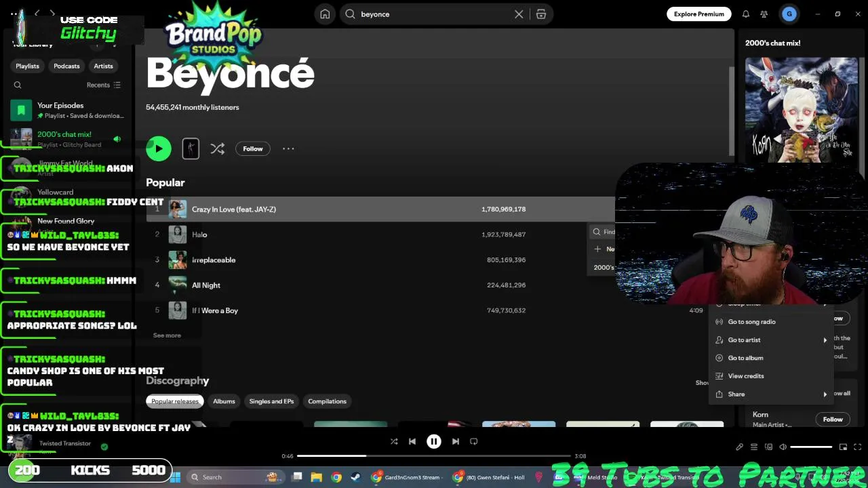The width and height of the screenshot is (868, 488).
Task: Follow Beyoncé with the Follow button
Action: 253,148
